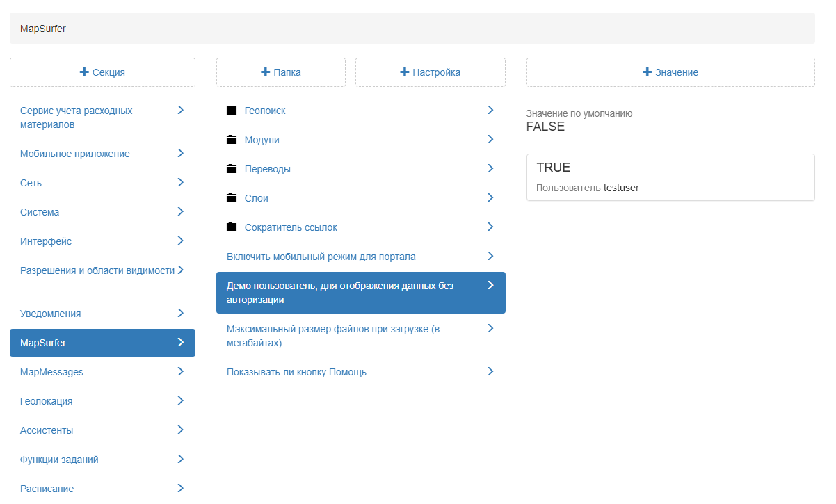836x504 pixels.
Task: Select section MapMessages
Action: tap(102, 372)
